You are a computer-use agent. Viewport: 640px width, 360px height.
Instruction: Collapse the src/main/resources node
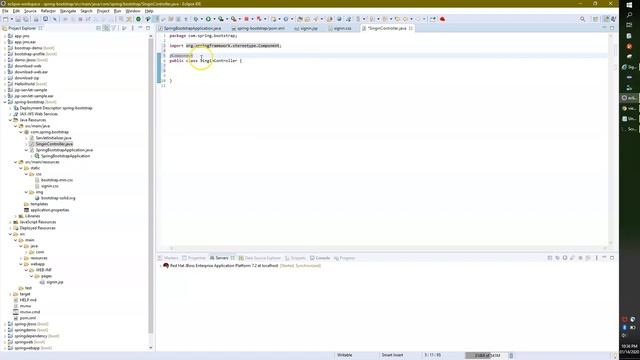(16, 162)
